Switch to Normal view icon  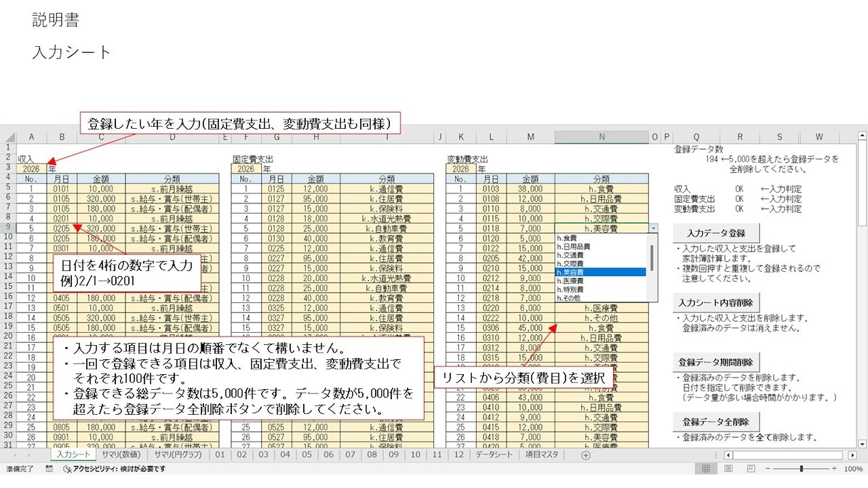click(x=706, y=469)
